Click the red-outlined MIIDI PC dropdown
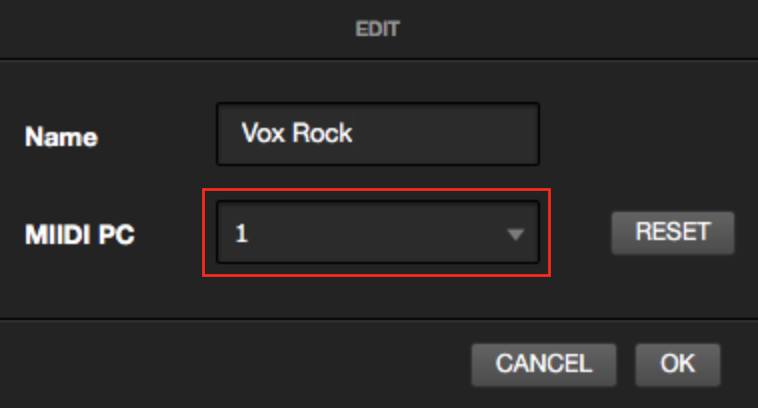 pos(378,233)
